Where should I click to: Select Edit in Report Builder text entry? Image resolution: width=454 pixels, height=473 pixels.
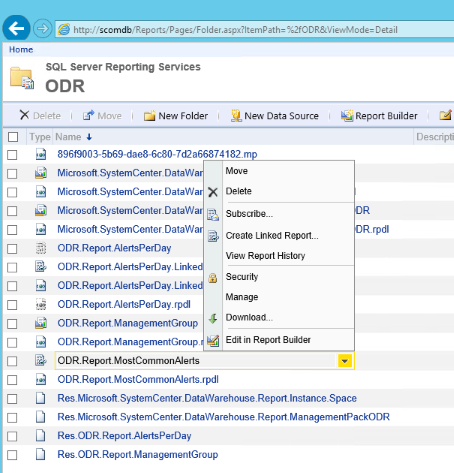coord(268,339)
